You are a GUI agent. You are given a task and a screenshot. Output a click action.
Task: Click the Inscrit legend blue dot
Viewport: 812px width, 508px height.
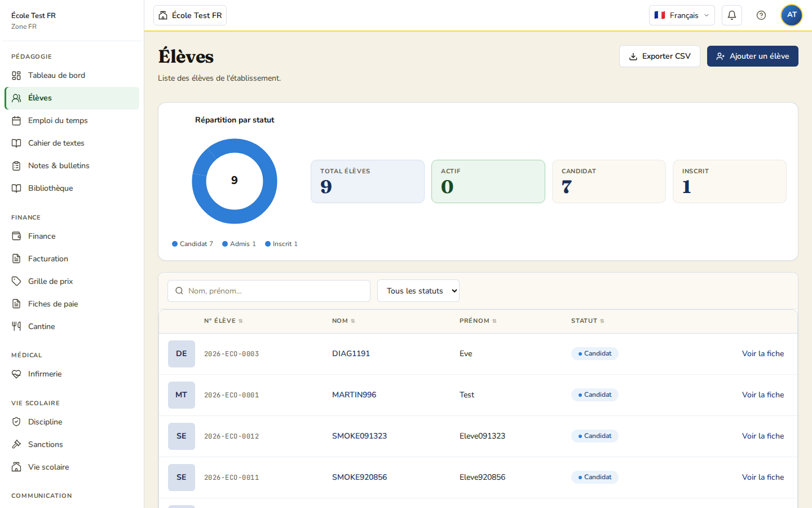tap(268, 244)
